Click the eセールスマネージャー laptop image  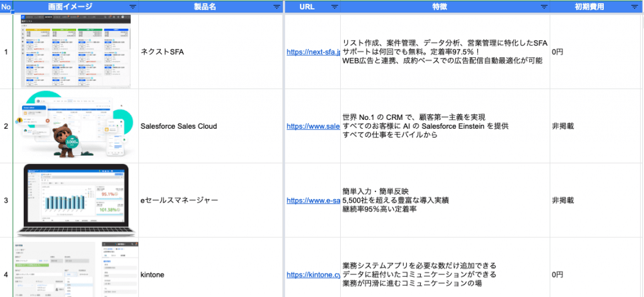point(76,200)
